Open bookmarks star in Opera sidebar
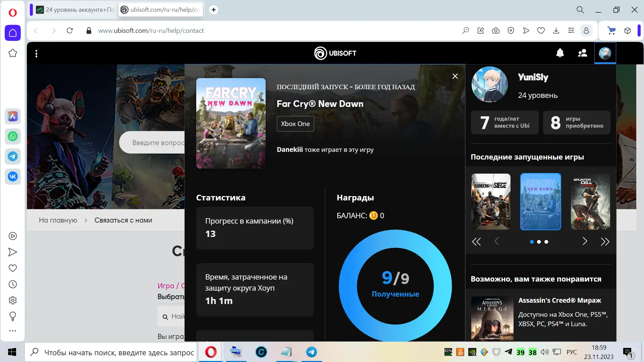 click(x=13, y=53)
